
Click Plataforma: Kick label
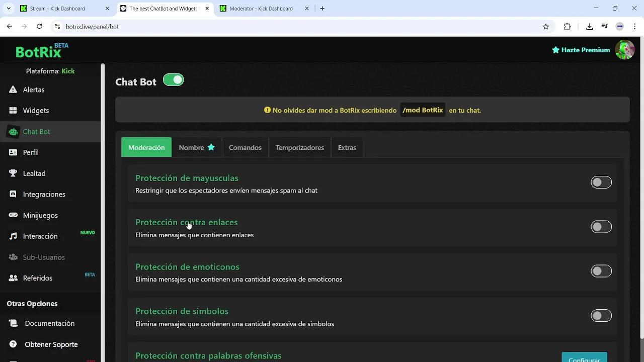point(50,71)
